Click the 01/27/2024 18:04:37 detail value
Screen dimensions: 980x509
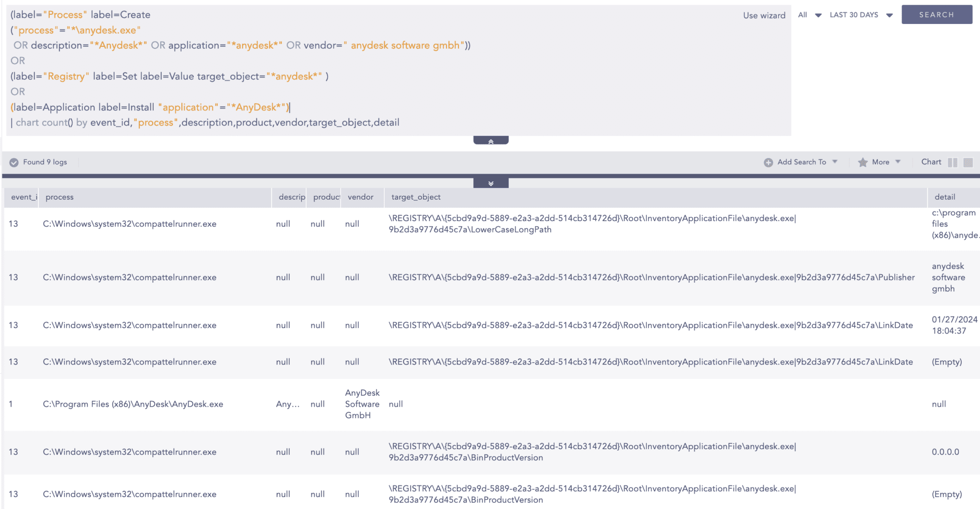click(x=954, y=325)
